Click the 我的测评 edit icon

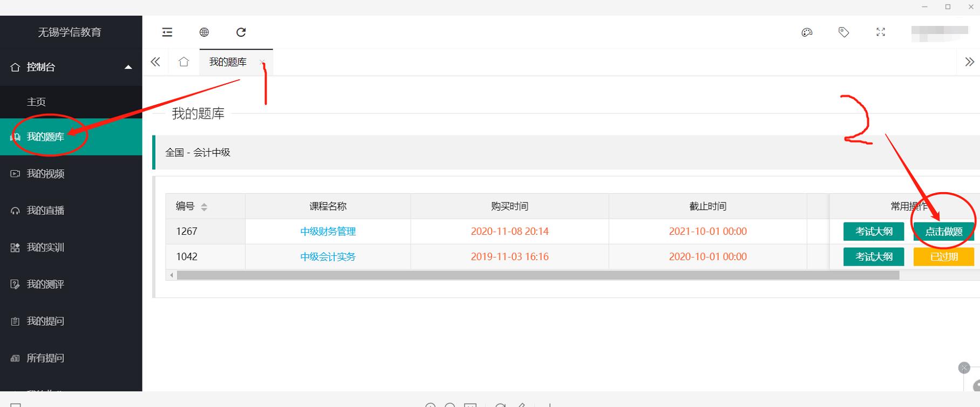(x=15, y=284)
